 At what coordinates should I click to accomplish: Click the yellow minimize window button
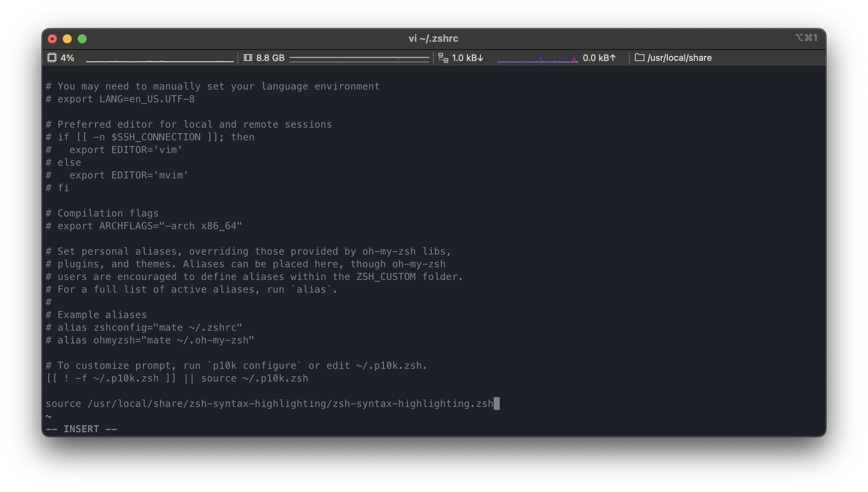67,39
